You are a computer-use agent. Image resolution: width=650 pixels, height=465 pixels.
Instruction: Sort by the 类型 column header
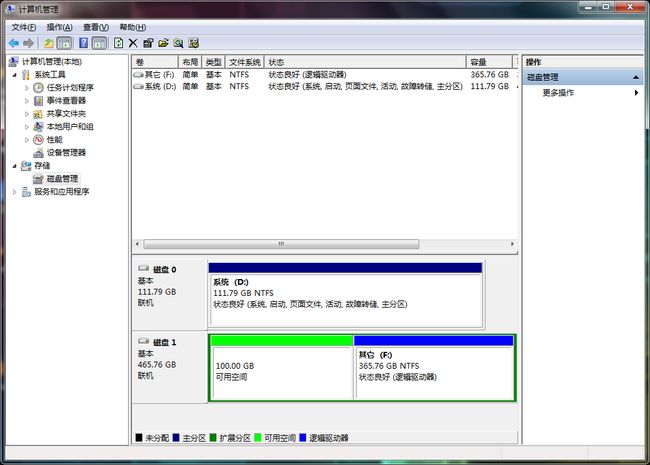(x=213, y=62)
